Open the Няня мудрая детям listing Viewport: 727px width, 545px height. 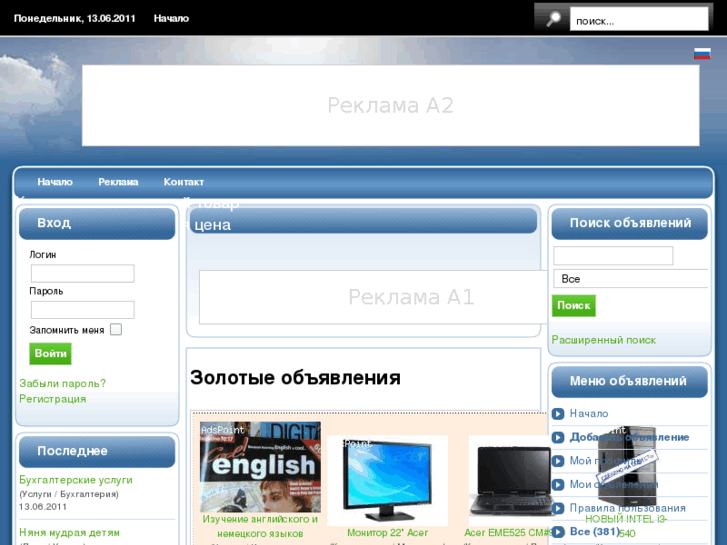(69, 532)
